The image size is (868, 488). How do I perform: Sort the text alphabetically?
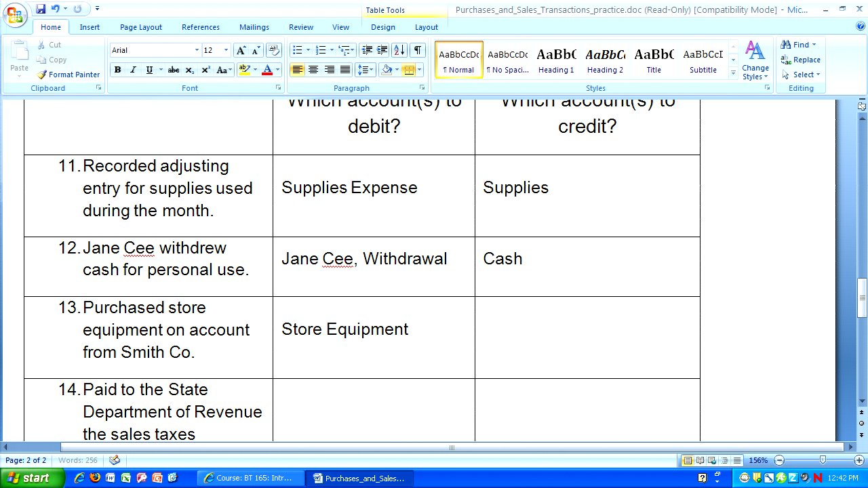[399, 50]
